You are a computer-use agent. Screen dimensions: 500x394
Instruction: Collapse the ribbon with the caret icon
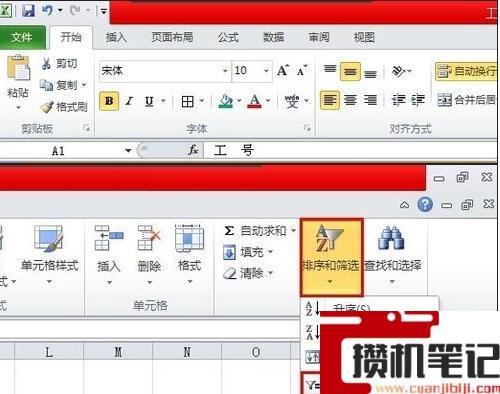point(404,205)
